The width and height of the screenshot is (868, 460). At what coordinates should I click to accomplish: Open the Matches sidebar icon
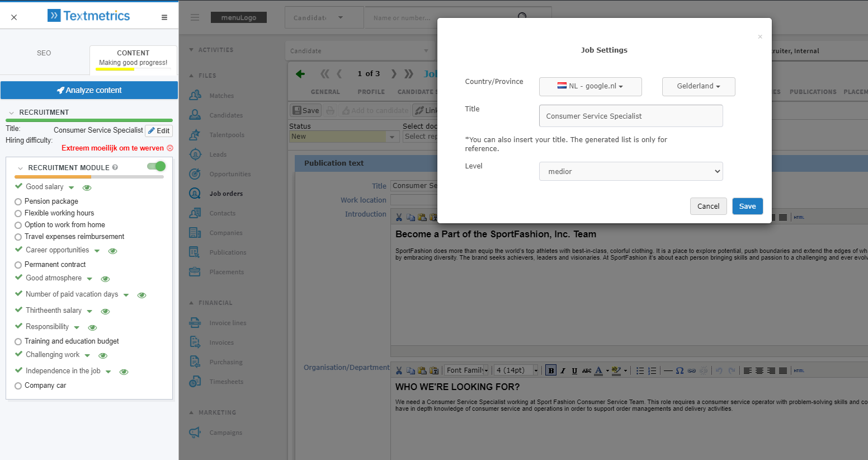click(195, 95)
